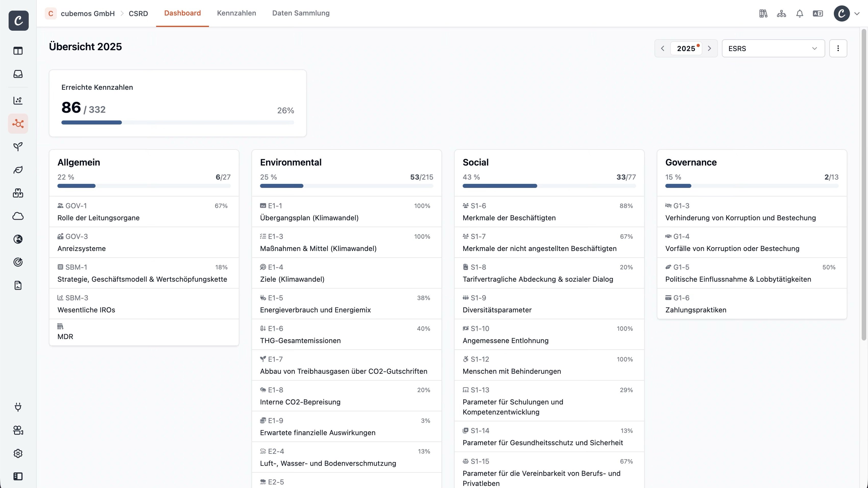
Task: Click the globe icon in sidebar
Action: [x=18, y=239]
